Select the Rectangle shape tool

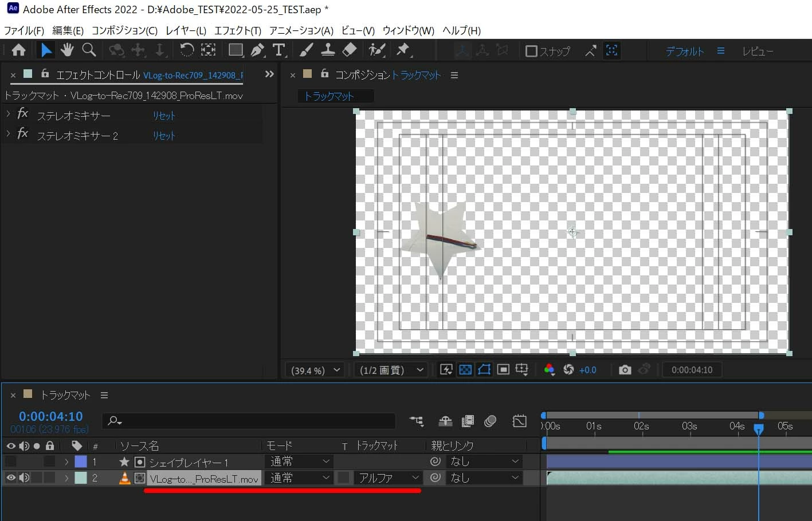click(x=236, y=50)
